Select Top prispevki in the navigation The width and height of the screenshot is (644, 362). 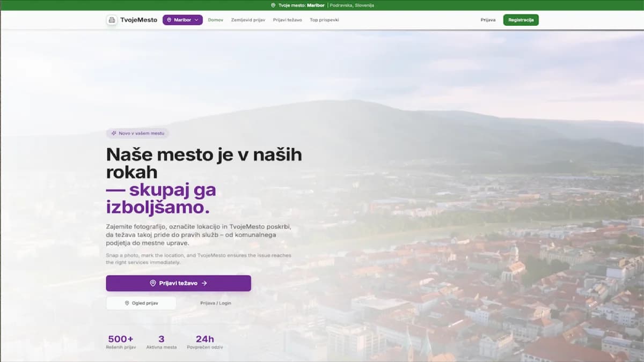coord(325,20)
